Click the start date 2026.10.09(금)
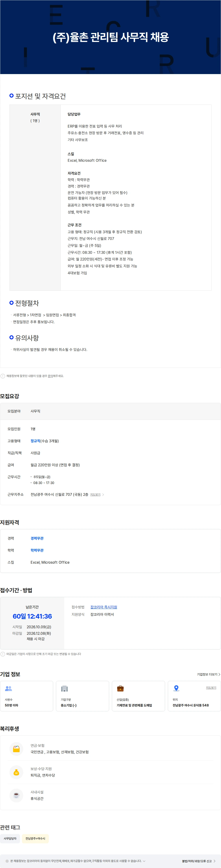Screen dimensions: 221x868 (x=39, y=627)
